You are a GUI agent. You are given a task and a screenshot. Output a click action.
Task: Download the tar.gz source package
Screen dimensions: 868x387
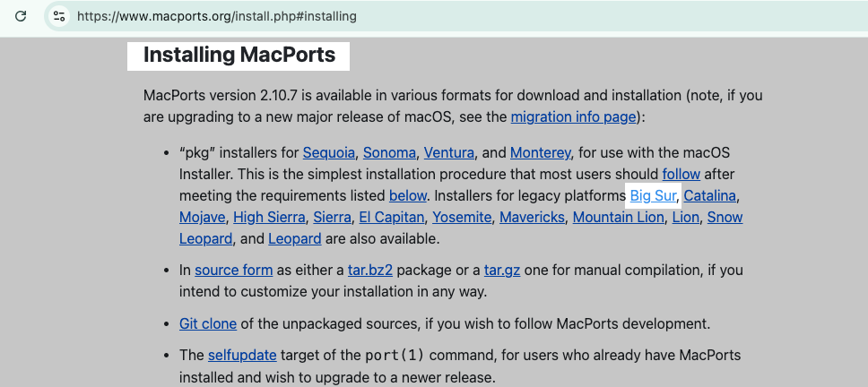click(x=502, y=271)
